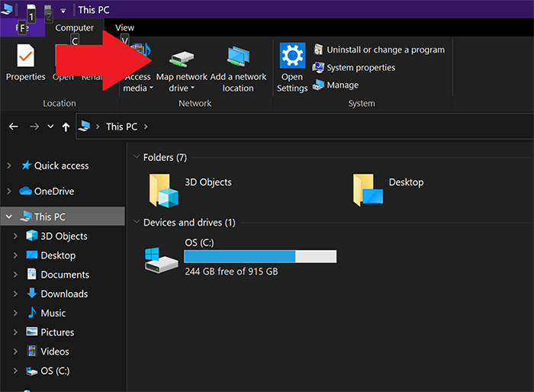Open System properties from the ribbon
The image size is (534, 392).
pyautogui.click(x=354, y=68)
